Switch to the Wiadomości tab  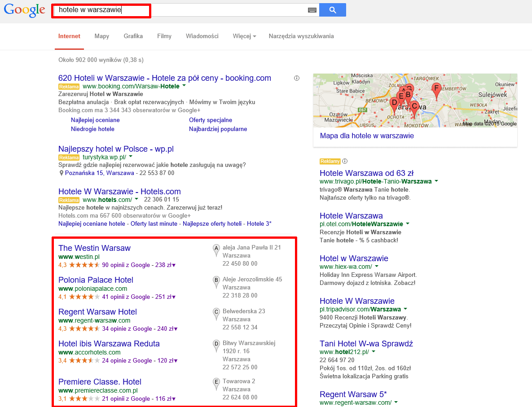click(x=202, y=36)
